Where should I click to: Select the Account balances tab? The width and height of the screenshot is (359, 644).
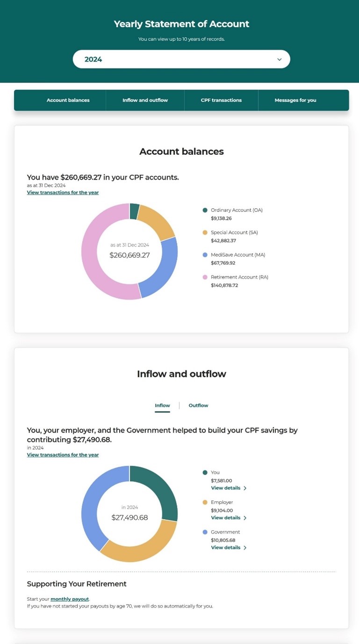pos(68,100)
